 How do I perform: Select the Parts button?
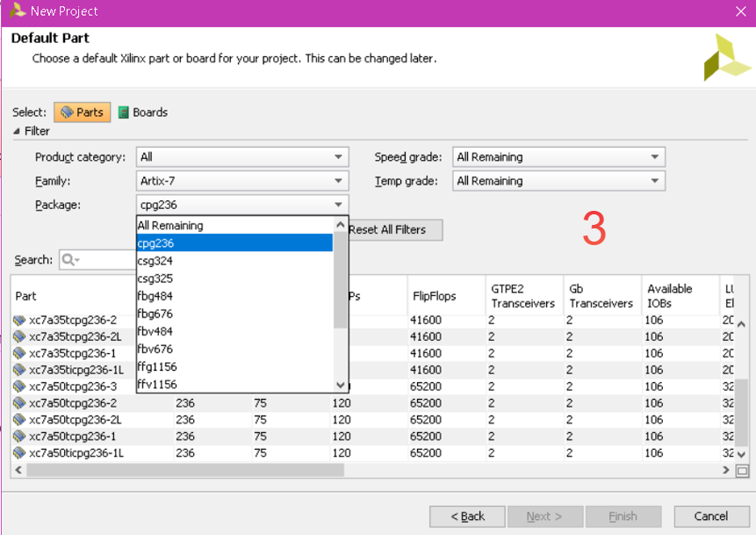click(82, 112)
